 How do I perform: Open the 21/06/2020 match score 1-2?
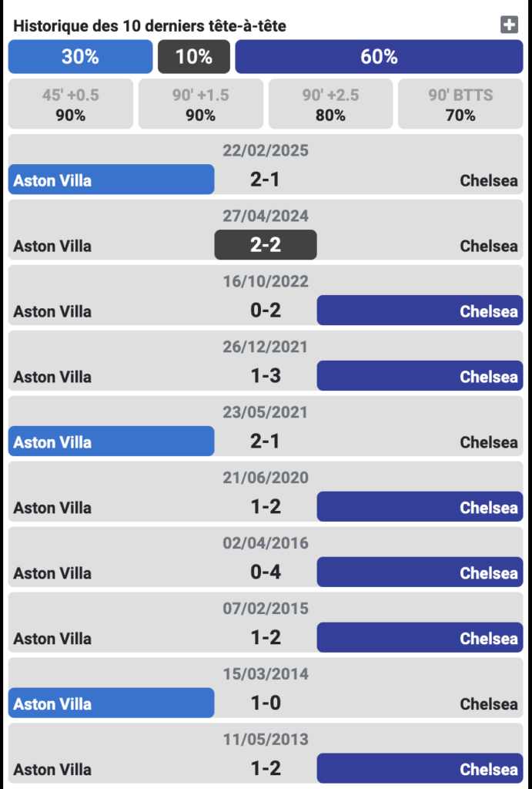pos(265,508)
